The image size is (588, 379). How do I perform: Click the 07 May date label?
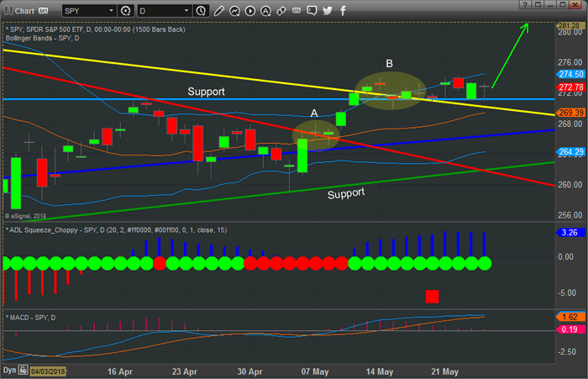[x=315, y=371]
